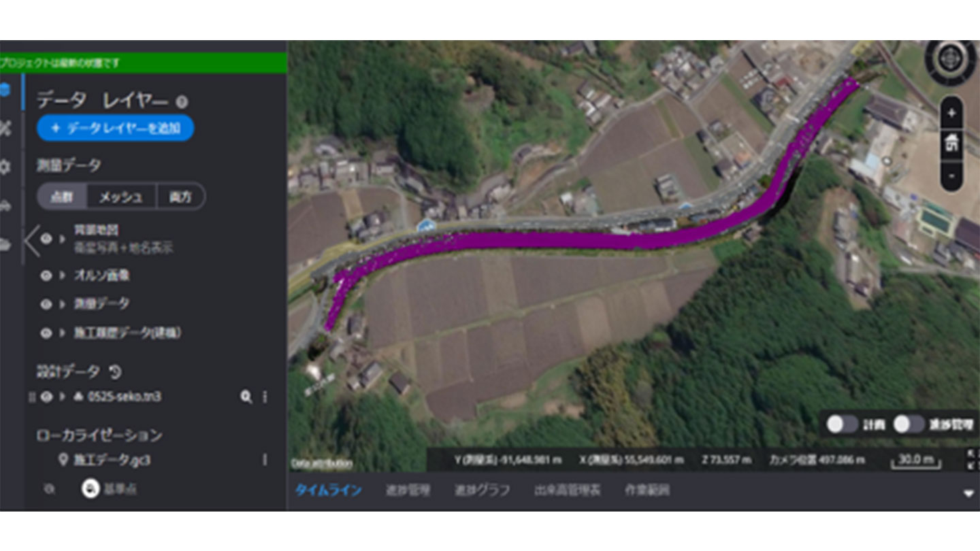Click help icon next to データレイヤー title
Screen dimensions: 980x551
point(181,102)
